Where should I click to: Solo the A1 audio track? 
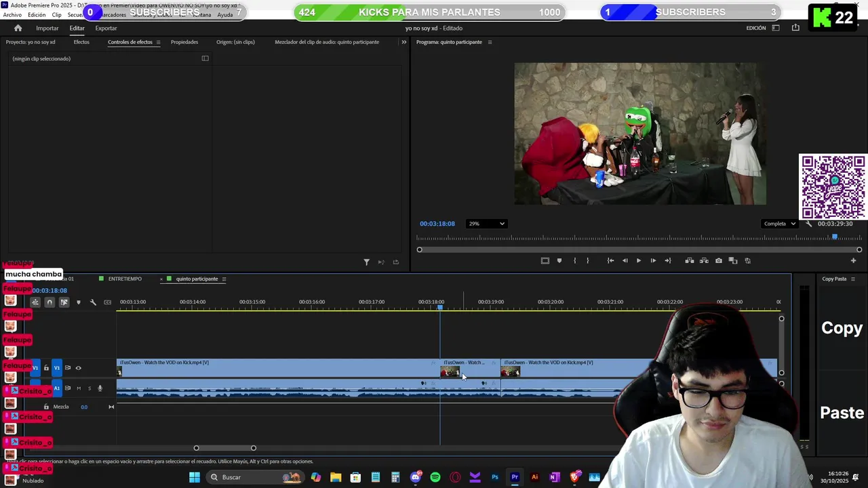[89, 388]
